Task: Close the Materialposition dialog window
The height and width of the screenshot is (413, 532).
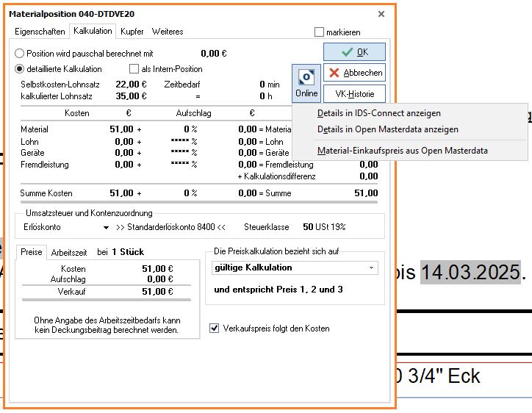Action: (x=381, y=14)
